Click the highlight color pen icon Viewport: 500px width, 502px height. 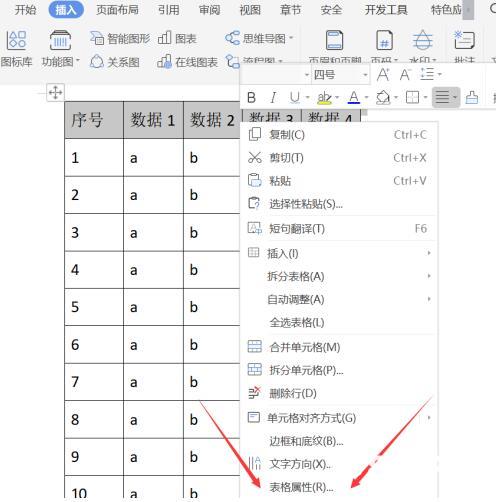point(324,98)
